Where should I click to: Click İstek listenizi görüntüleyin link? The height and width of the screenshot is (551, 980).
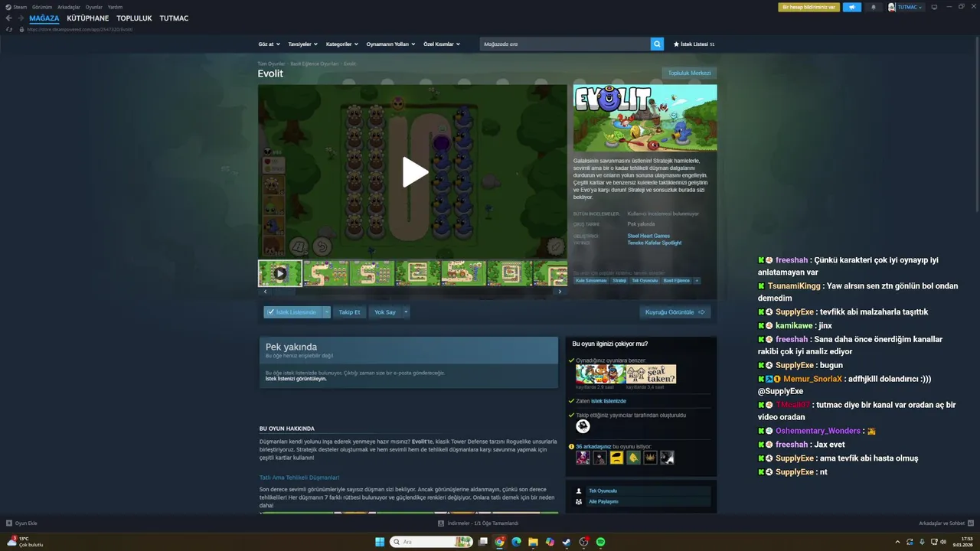[x=296, y=379]
